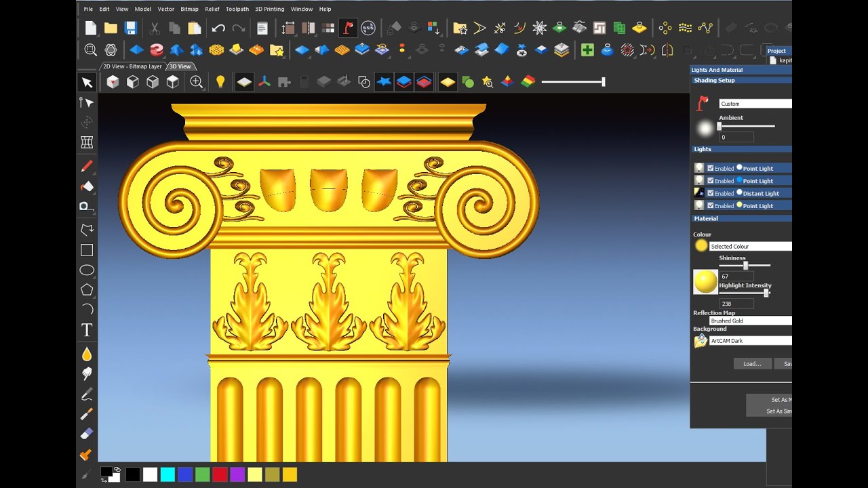
Task: Select the Create Ellipse tool
Action: pyautogui.click(x=87, y=270)
